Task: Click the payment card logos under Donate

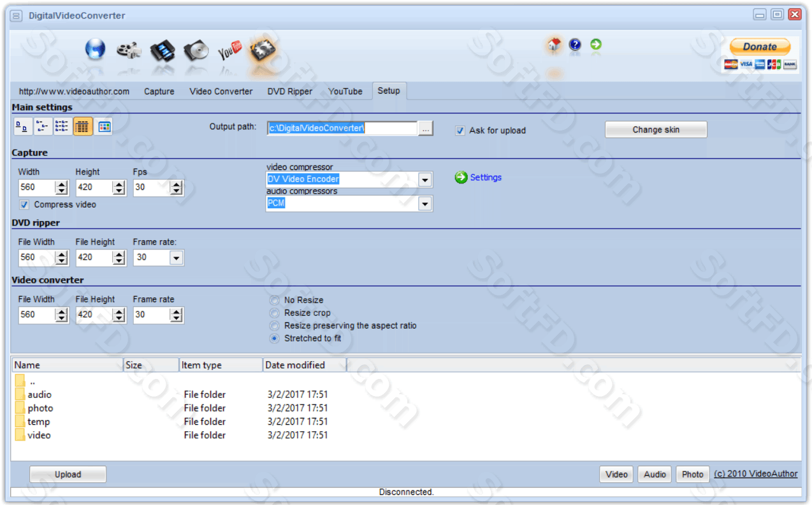Action: 760,64
